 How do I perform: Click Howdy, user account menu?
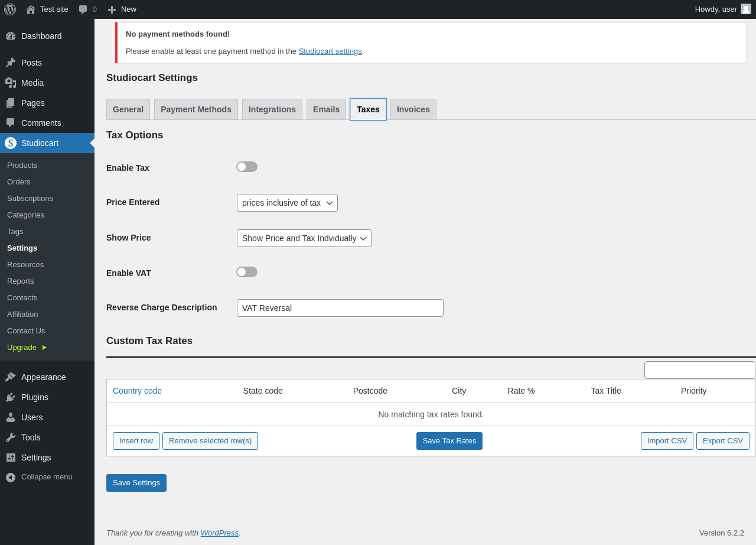click(x=722, y=9)
